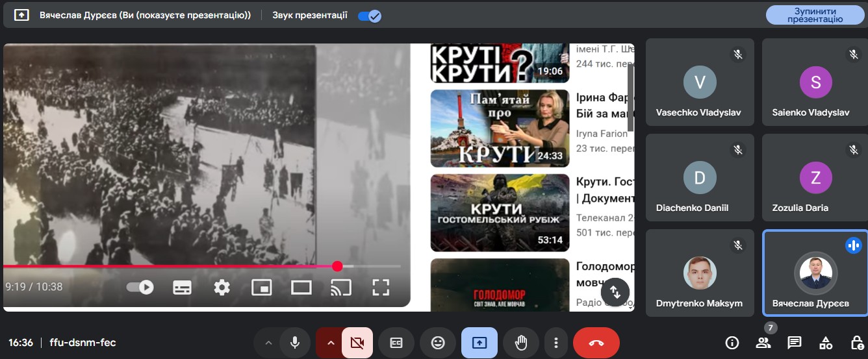Open the three-dot more options menu
Viewport: 868px width, 359px height.
[555, 343]
